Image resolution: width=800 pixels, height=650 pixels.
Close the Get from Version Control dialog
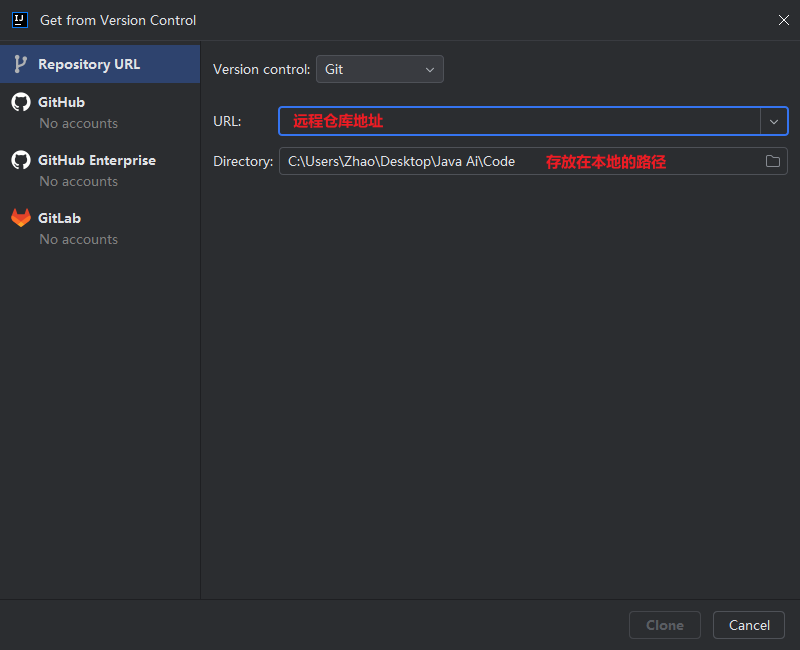784,20
